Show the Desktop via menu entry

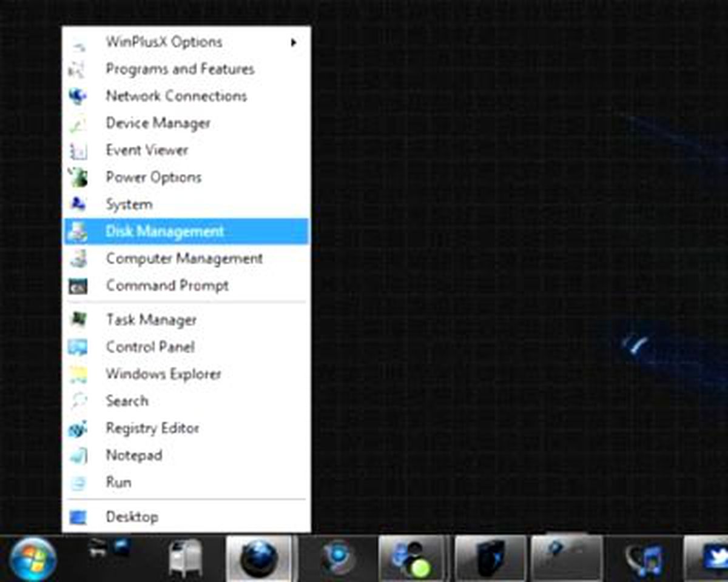click(186, 517)
